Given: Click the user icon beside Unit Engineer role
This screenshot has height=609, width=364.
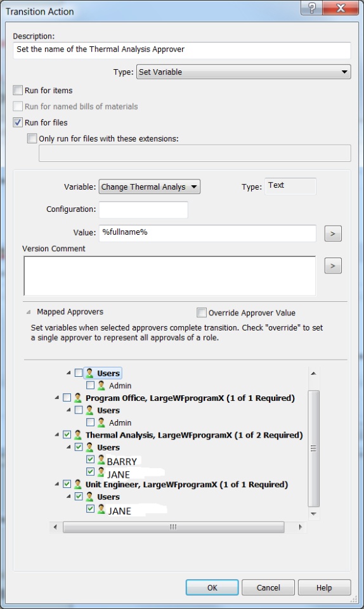Looking at the screenshot, I should coord(78,484).
